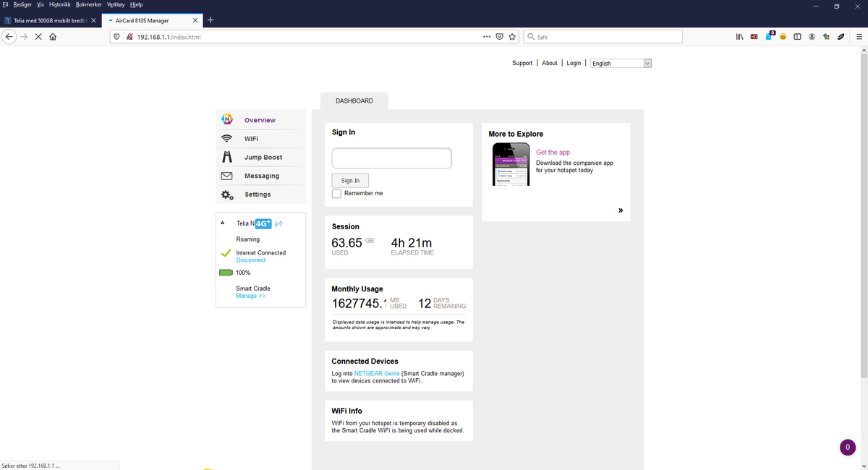Open the Fil menu
The width and height of the screenshot is (868, 470).
6,4
